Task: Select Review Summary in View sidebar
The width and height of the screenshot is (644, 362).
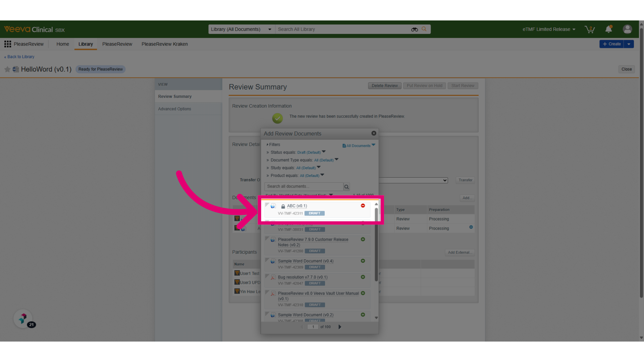Action: [189, 97]
